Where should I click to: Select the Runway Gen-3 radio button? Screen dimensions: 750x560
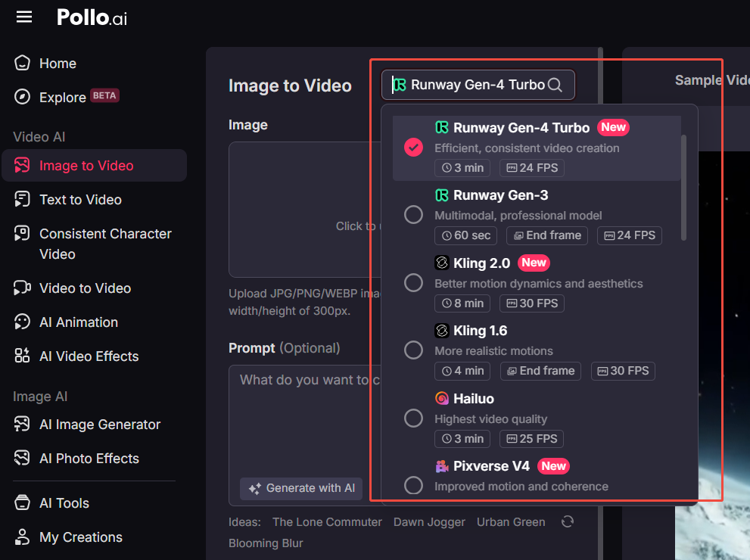pyautogui.click(x=413, y=215)
